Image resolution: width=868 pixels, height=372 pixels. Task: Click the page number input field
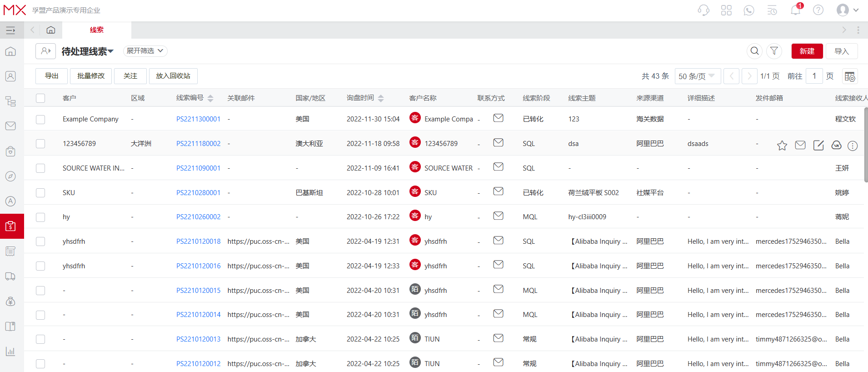tap(814, 76)
